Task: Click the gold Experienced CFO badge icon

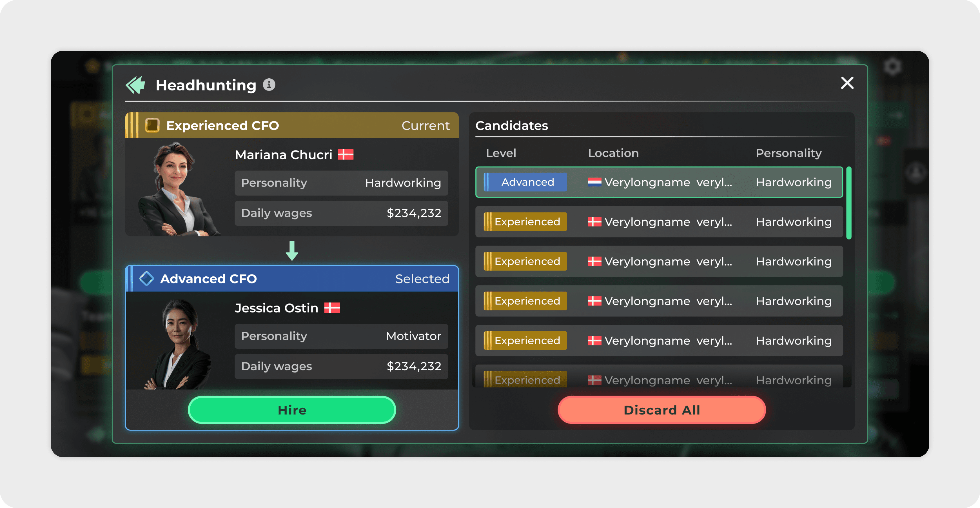Action: pos(152,125)
